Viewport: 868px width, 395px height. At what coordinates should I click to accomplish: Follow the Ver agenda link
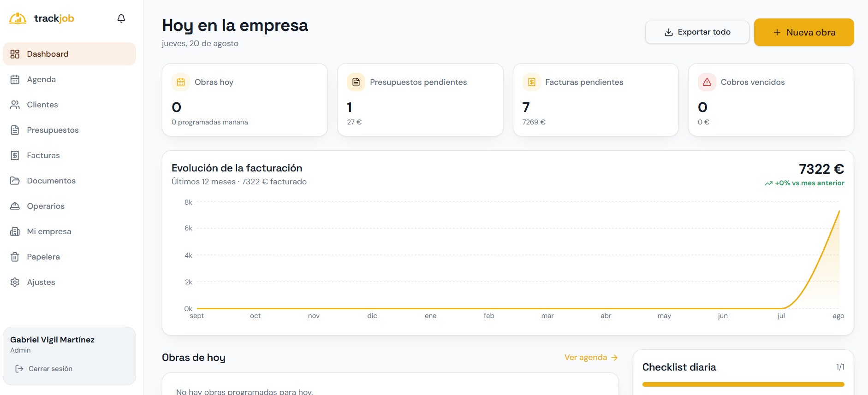click(x=591, y=357)
